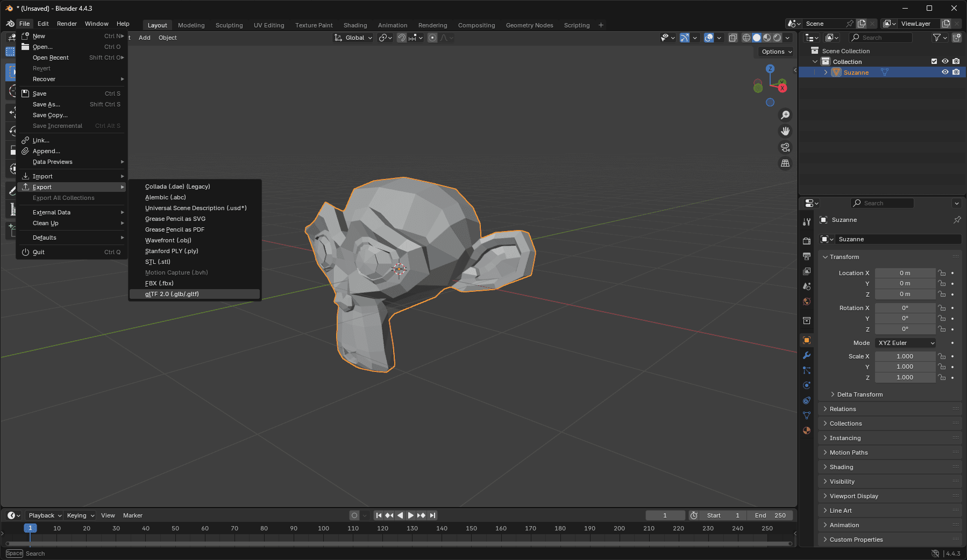Click the outliner filter funnel icon
This screenshot has height=560, width=967.
coord(937,38)
